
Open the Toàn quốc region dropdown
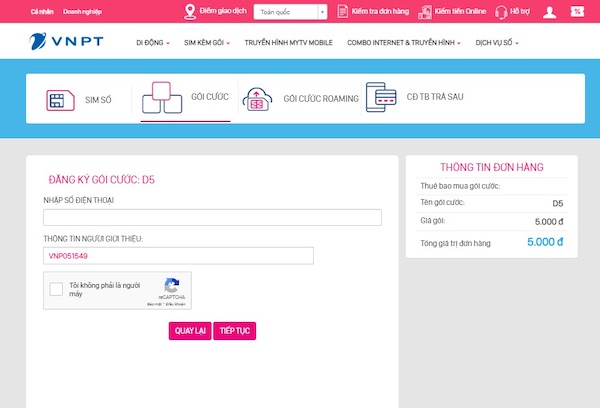tap(290, 12)
